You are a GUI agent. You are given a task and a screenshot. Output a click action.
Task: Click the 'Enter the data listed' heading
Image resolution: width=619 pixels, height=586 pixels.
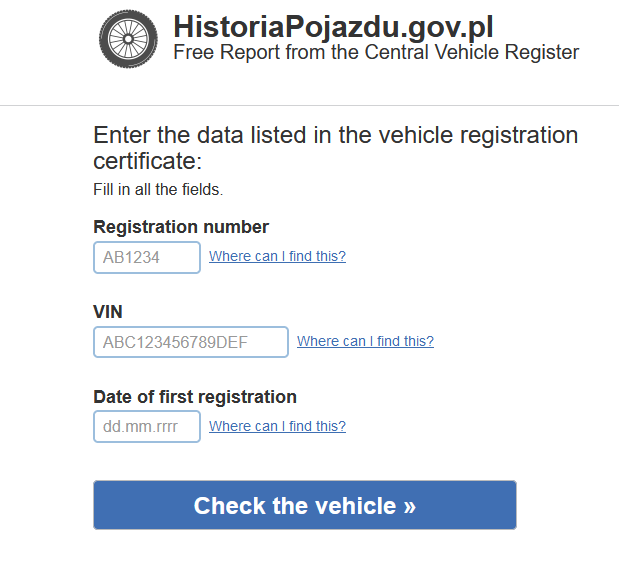click(336, 148)
